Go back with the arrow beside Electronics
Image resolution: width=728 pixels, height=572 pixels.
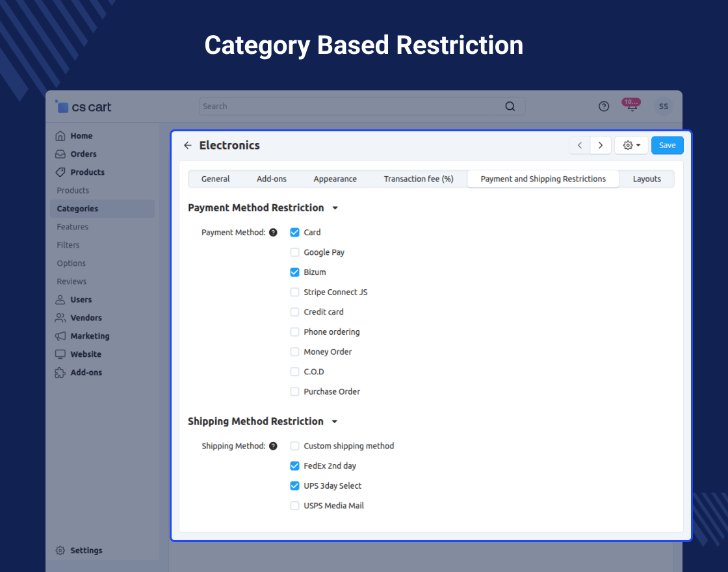tap(188, 146)
